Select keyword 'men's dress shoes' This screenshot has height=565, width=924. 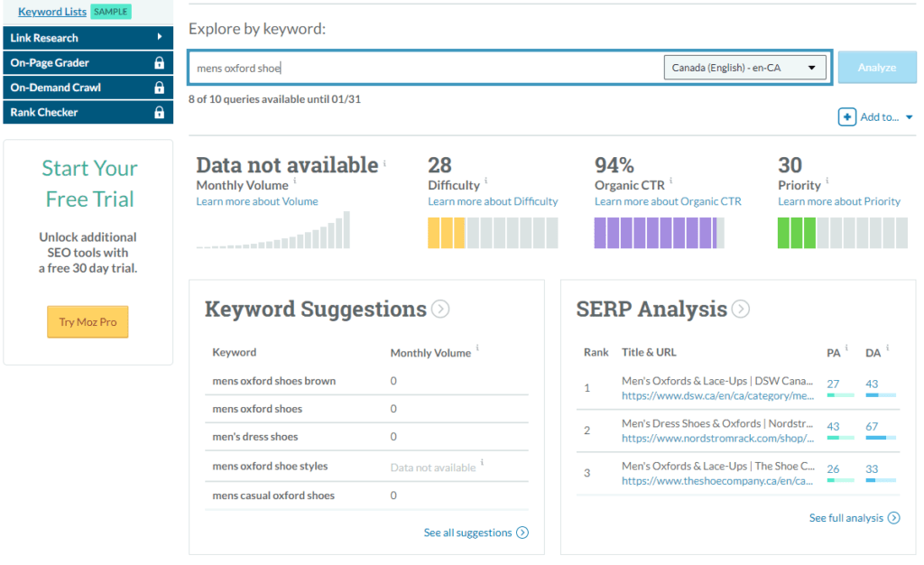click(255, 437)
